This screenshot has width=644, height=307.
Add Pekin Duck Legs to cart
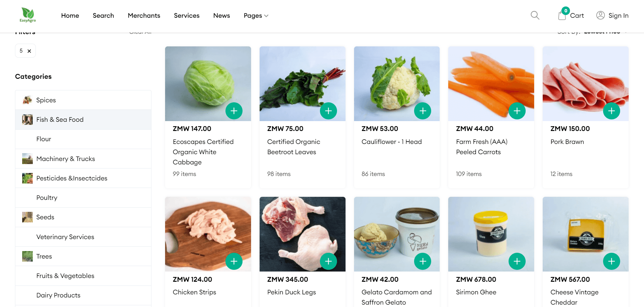[328, 261]
